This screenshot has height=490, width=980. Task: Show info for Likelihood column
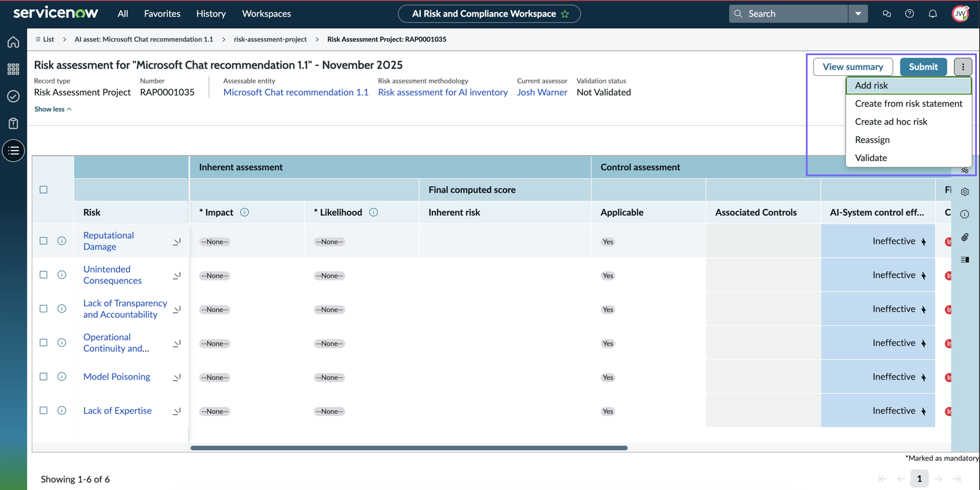pos(374,213)
